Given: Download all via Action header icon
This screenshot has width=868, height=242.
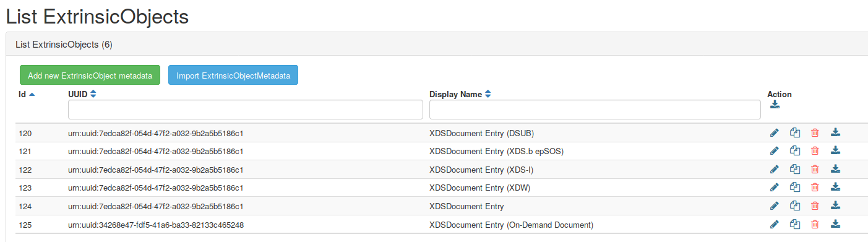Looking at the screenshot, I should 775,105.
